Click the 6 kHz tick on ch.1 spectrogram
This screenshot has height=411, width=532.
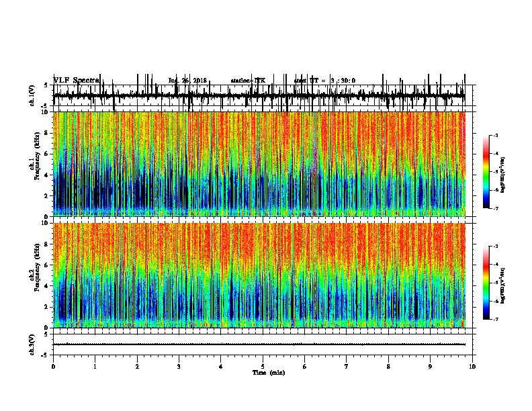click(46, 154)
